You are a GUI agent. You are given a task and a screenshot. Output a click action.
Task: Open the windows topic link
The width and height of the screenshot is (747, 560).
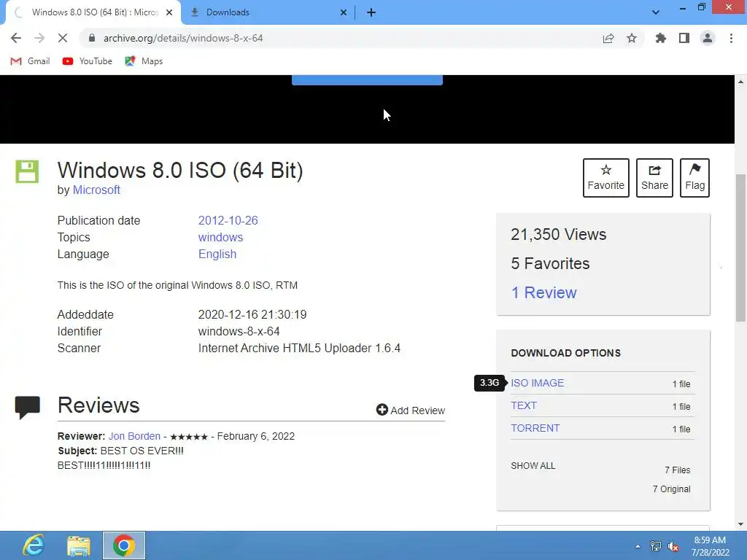(x=220, y=237)
